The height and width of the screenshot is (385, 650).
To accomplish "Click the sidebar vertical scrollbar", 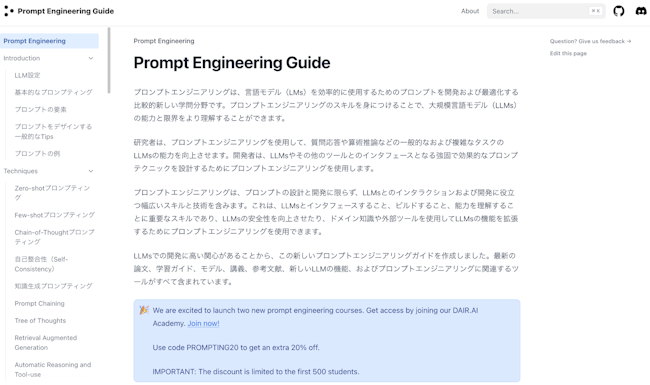I will [109, 61].
